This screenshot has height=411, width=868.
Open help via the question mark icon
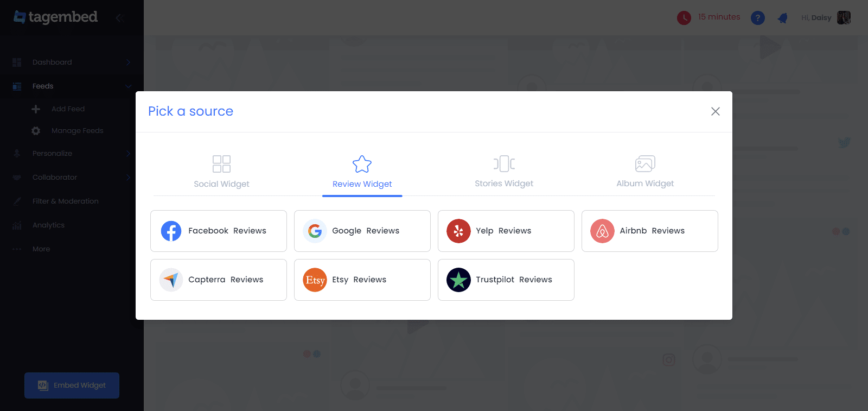point(758,18)
